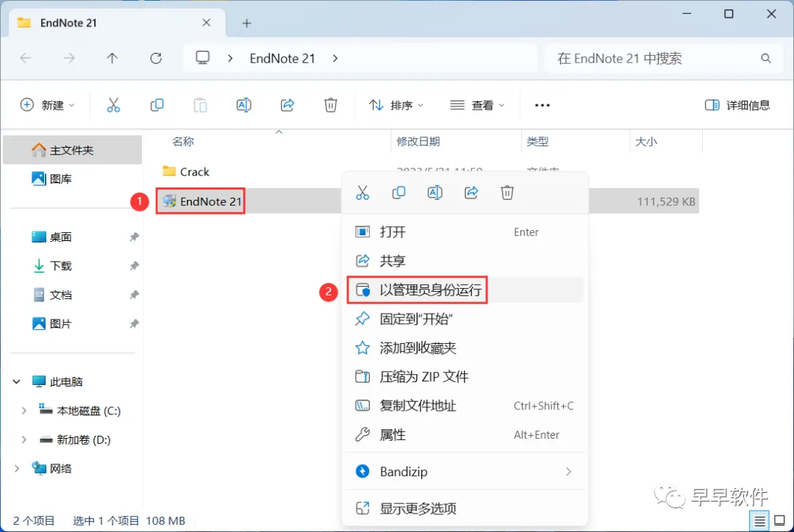Sort by the 类型 column header

pyautogui.click(x=537, y=142)
